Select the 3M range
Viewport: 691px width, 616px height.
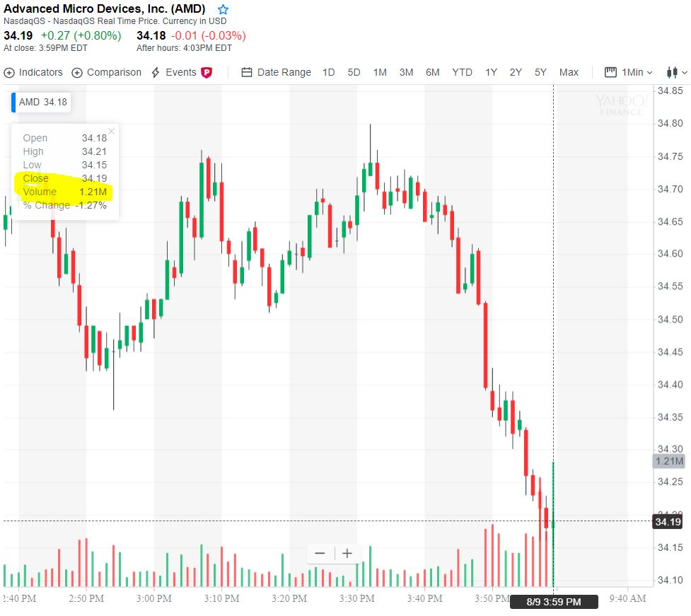(x=406, y=72)
